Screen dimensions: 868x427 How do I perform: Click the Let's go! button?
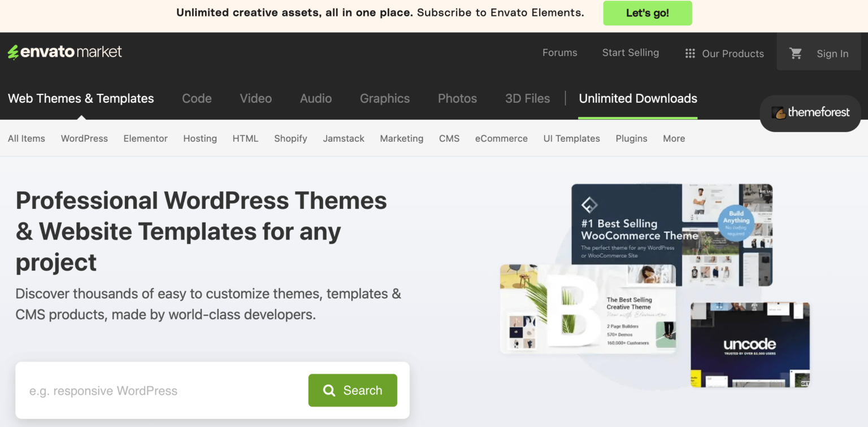point(647,12)
